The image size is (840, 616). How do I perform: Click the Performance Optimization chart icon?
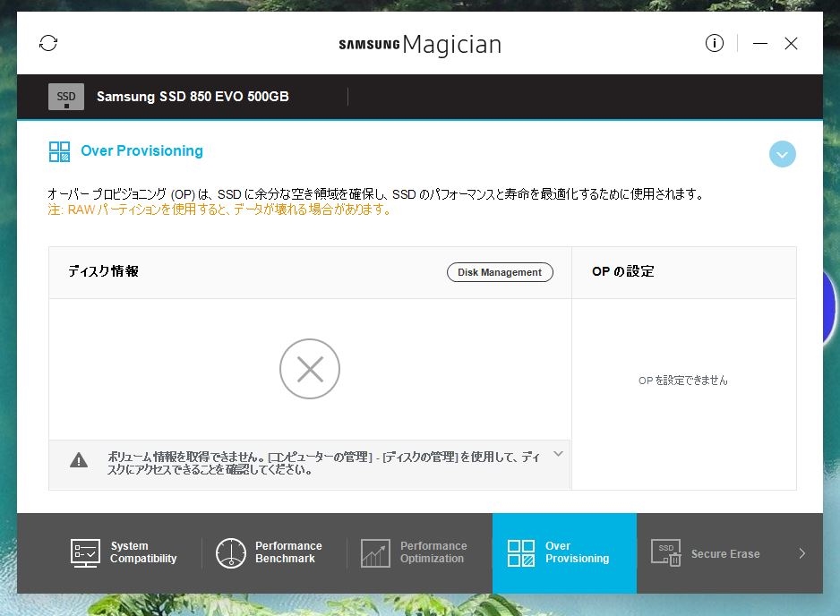tap(375, 553)
